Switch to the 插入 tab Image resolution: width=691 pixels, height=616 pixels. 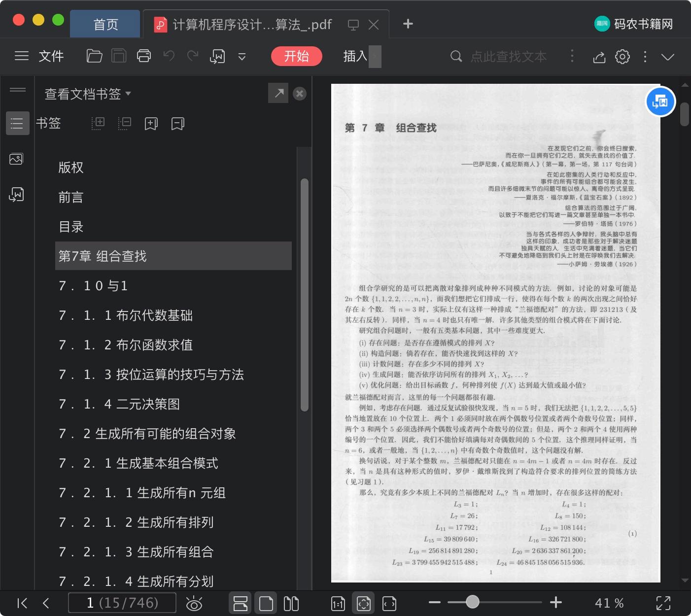355,56
